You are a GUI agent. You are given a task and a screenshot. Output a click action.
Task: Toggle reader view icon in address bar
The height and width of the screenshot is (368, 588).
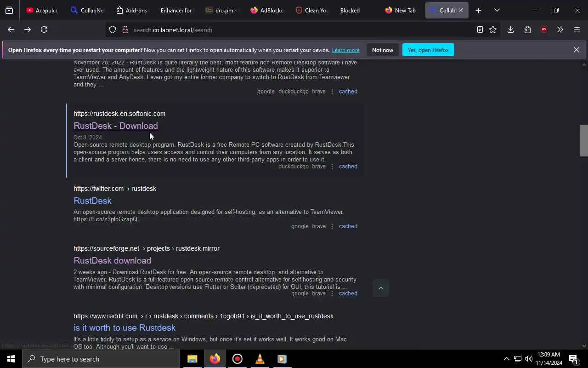coord(480,29)
